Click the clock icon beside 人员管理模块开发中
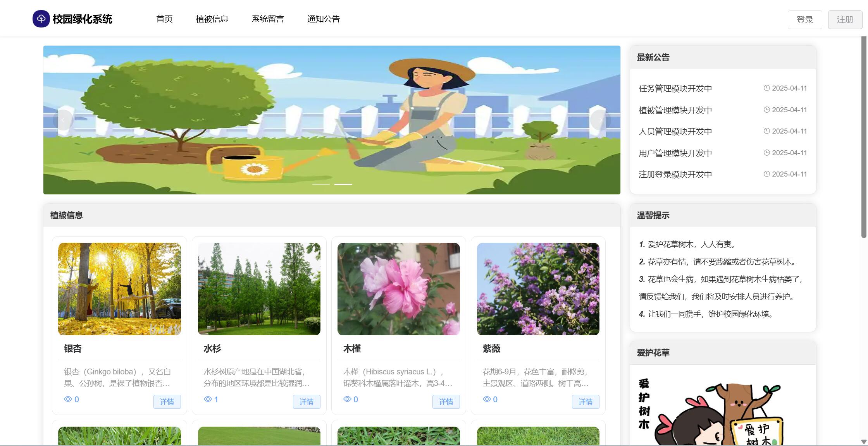 (x=767, y=131)
